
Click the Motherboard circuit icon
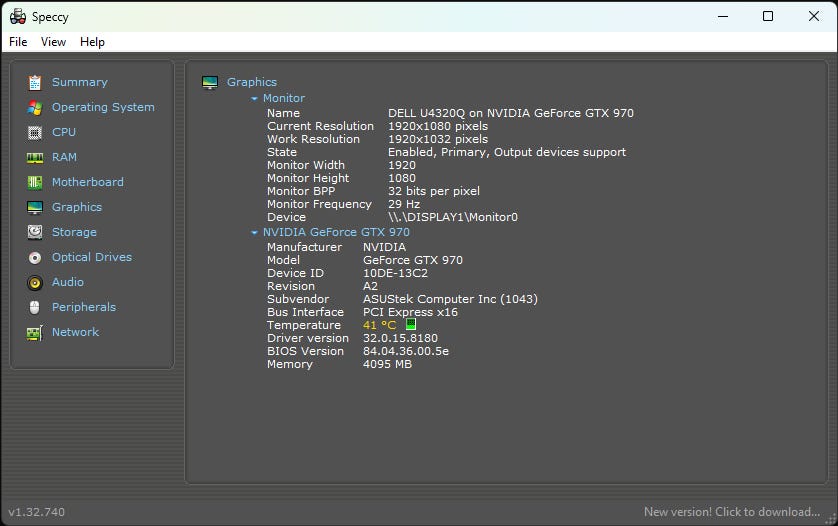[x=35, y=182]
